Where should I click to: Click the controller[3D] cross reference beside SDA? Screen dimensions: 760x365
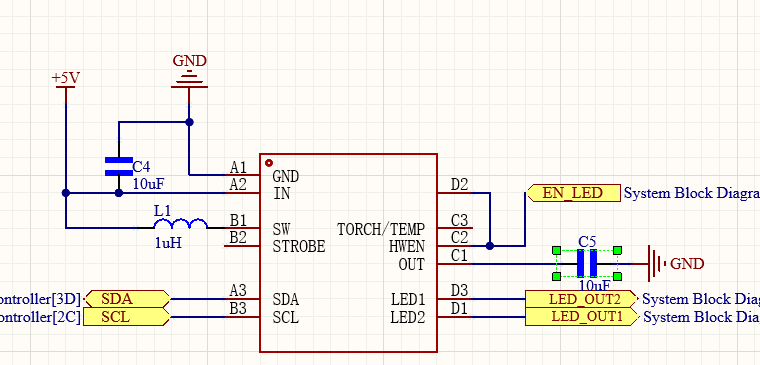pyautogui.click(x=40, y=299)
